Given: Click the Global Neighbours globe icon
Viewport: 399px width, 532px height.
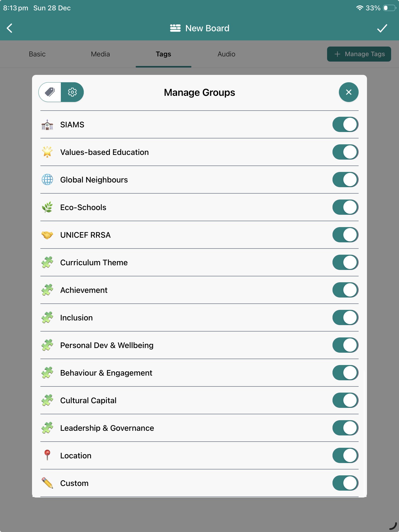Looking at the screenshot, I should (47, 180).
